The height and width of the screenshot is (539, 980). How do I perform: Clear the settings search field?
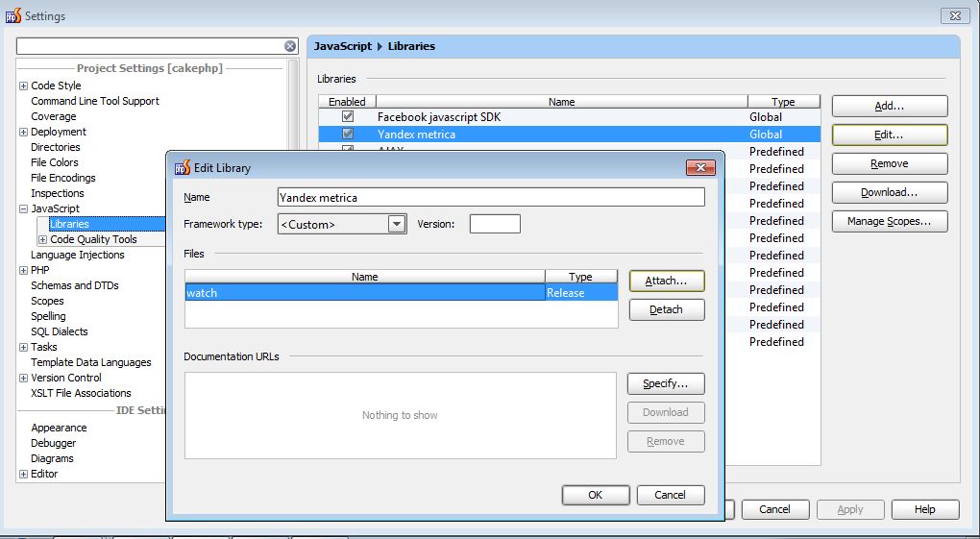pos(290,46)
